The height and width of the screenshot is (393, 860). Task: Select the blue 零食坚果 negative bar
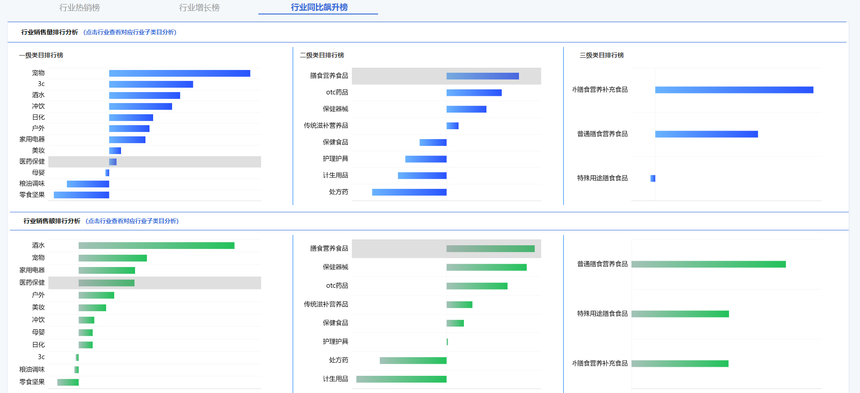click(x=81, y=195)
